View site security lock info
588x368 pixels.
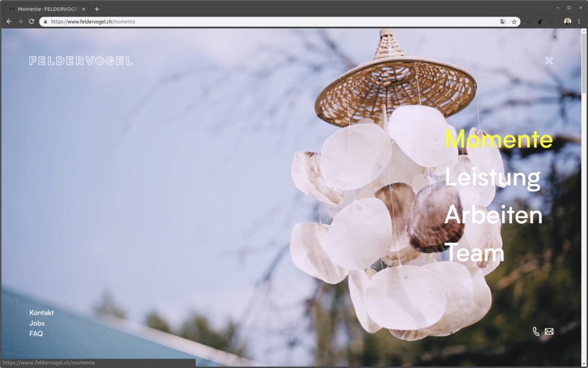[45, 22]
